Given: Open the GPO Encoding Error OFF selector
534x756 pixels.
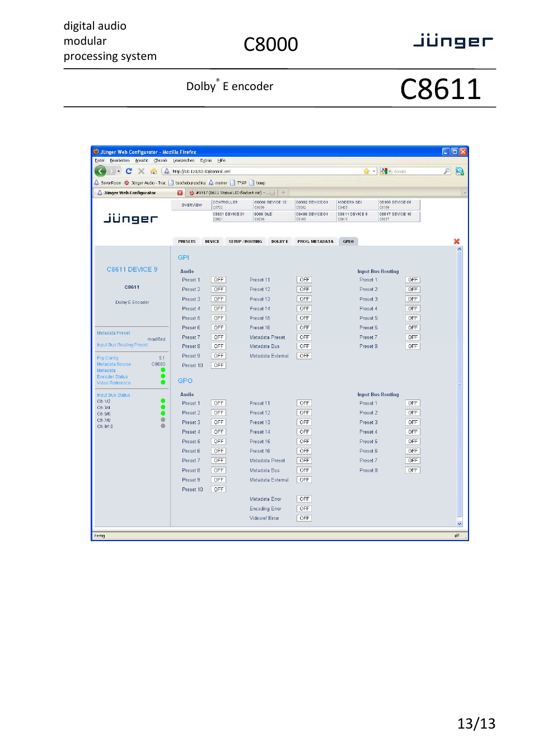Looking at the screenshot, I should (304, 509).
